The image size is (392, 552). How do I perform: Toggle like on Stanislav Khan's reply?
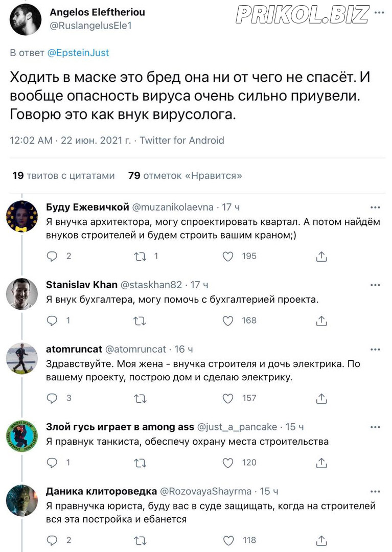click(x=228, y=320)
